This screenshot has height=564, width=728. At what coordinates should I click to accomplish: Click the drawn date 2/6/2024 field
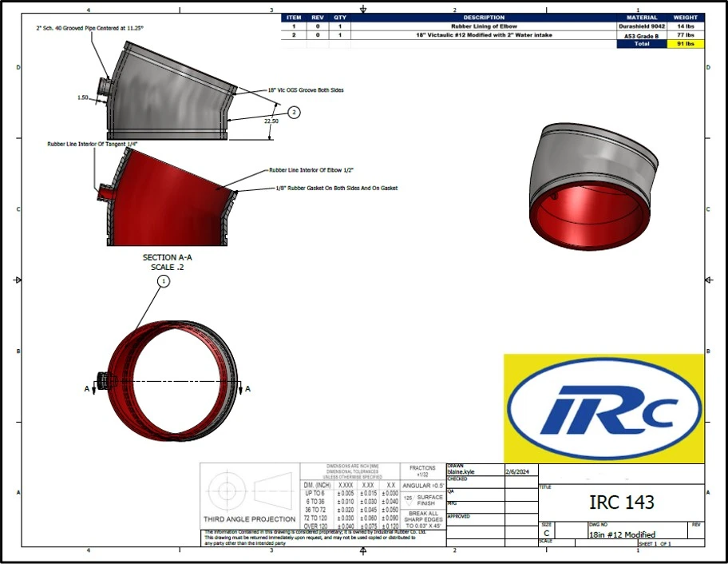tap(517, 472)
